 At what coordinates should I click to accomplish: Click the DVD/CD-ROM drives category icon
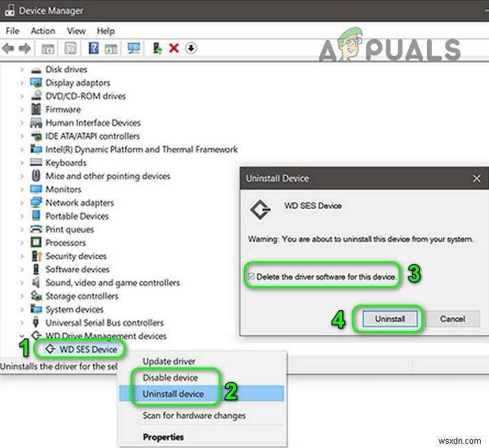point(36,96)
